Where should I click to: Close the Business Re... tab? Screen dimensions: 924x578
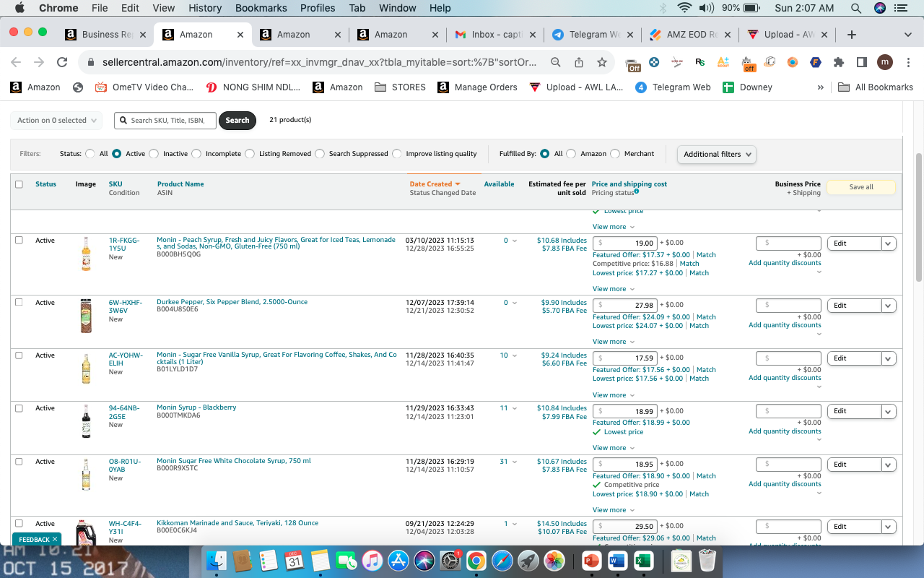tap(142, 35)
